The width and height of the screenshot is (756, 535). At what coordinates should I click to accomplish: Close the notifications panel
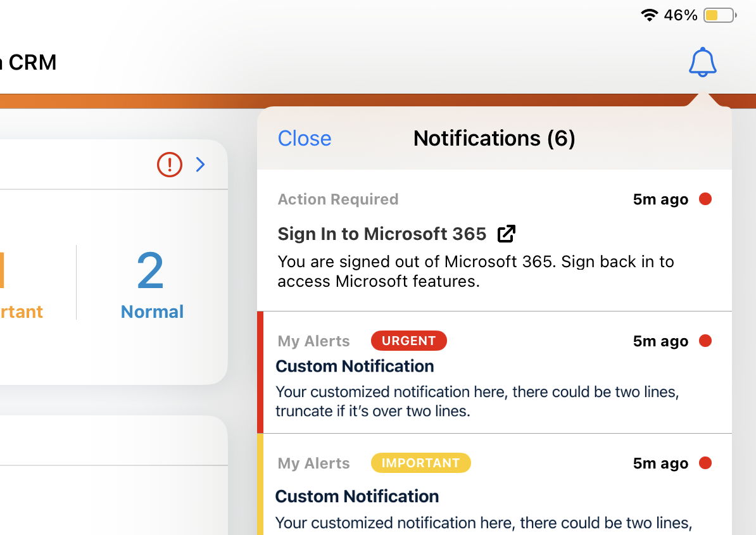[304, 138]
